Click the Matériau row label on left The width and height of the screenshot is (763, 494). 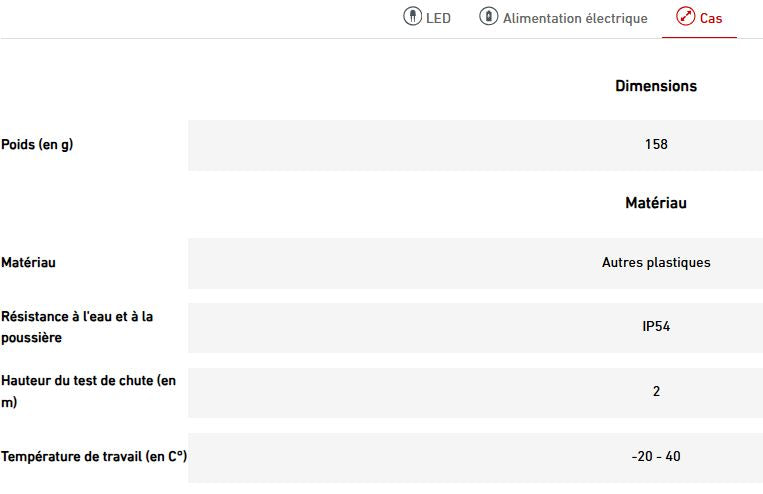click(28, 263)
